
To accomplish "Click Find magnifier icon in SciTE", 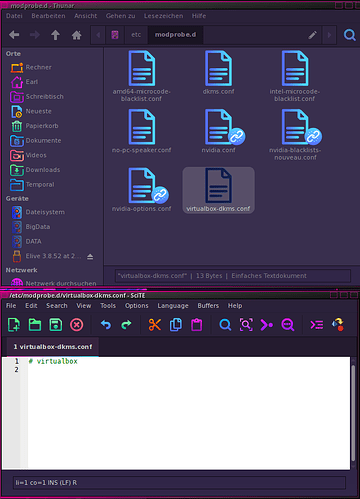I will pyautogui.click(x=225, y=325).
